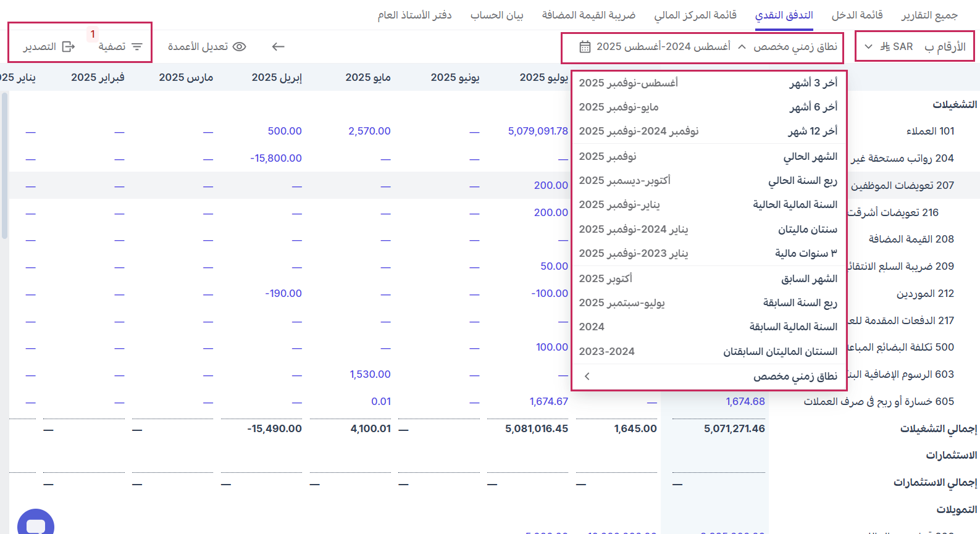Click the back arrow in the toolbar

[278, 47]
